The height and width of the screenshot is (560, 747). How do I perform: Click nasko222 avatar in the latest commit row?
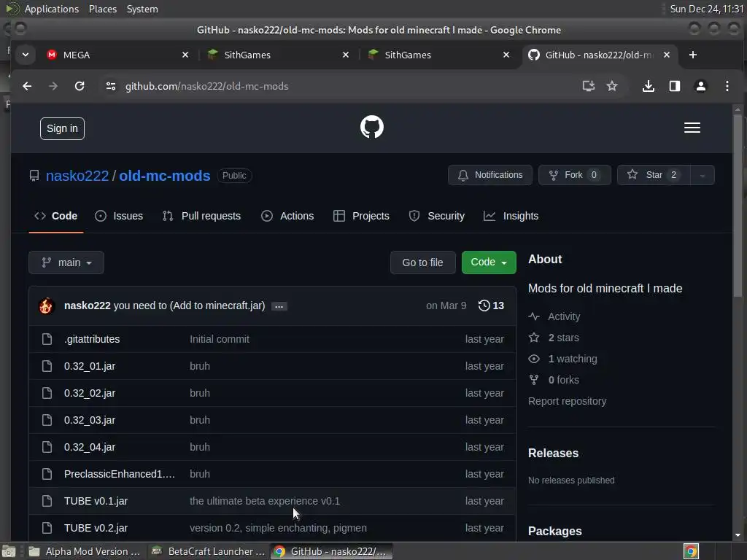[x=46, y=306]
